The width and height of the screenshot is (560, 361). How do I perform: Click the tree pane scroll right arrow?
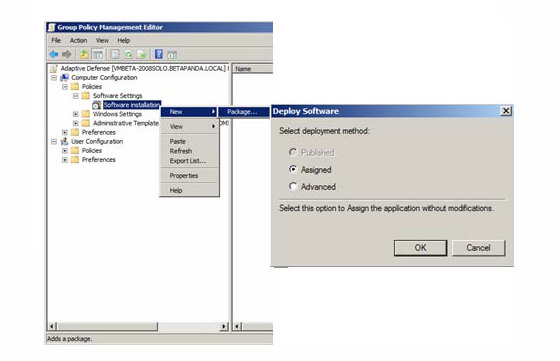pyautogui.click(x=224, y=326)
